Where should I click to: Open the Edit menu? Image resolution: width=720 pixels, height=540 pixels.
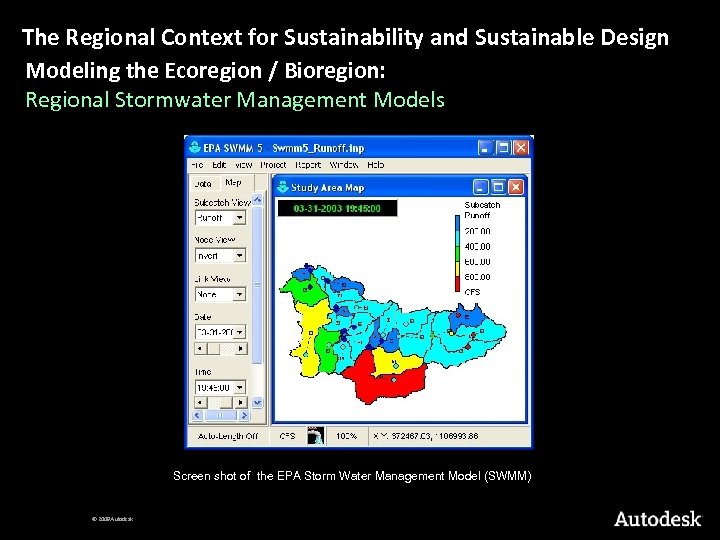(x=219, y=164)
